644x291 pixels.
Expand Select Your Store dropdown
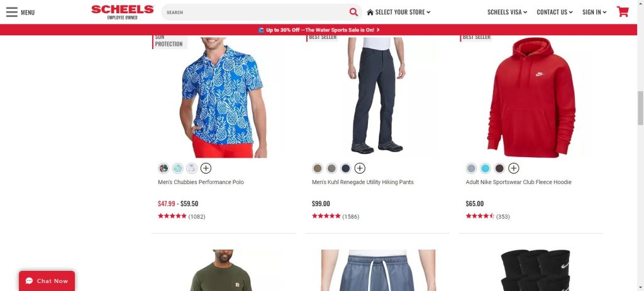pos(399,13)
